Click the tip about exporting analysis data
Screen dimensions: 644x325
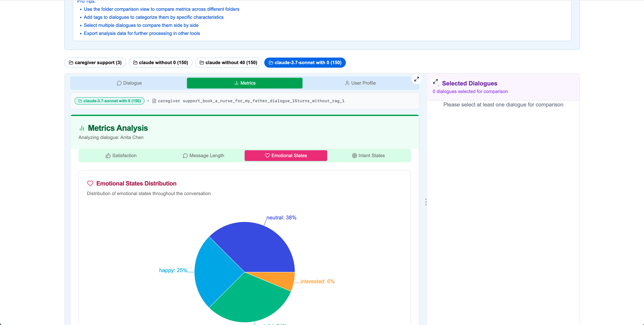142,33
